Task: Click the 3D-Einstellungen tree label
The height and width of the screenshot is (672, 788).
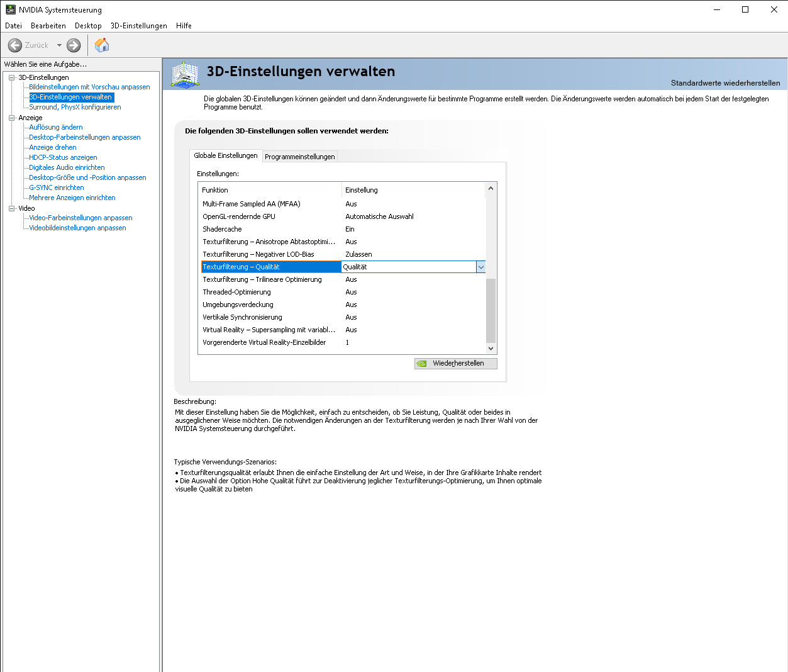Action: [43, 77]
